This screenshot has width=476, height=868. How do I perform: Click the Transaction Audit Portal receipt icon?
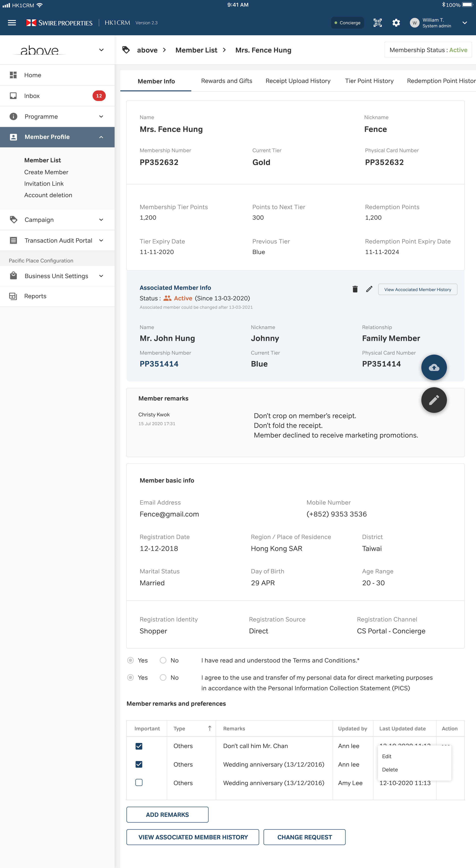point(13,240)
